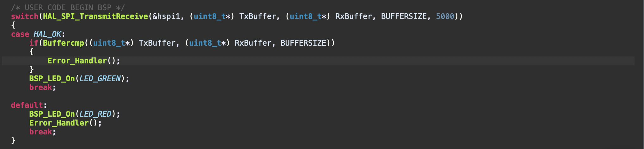The height and width of the screenshot is (149, 644).
Task: Place cursor on the case keyword
Action: (x=20, y=34)
